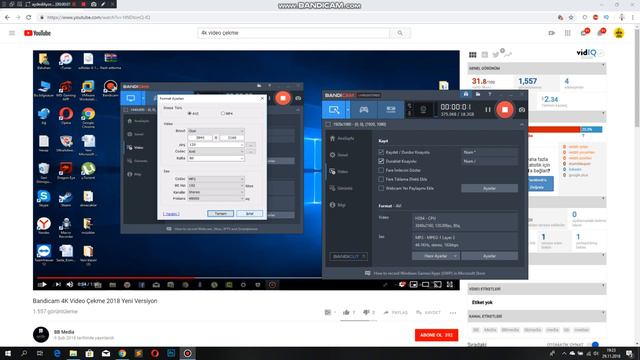Open Bandicam recording mode dropdown arrow

click(x=348, y=109)
